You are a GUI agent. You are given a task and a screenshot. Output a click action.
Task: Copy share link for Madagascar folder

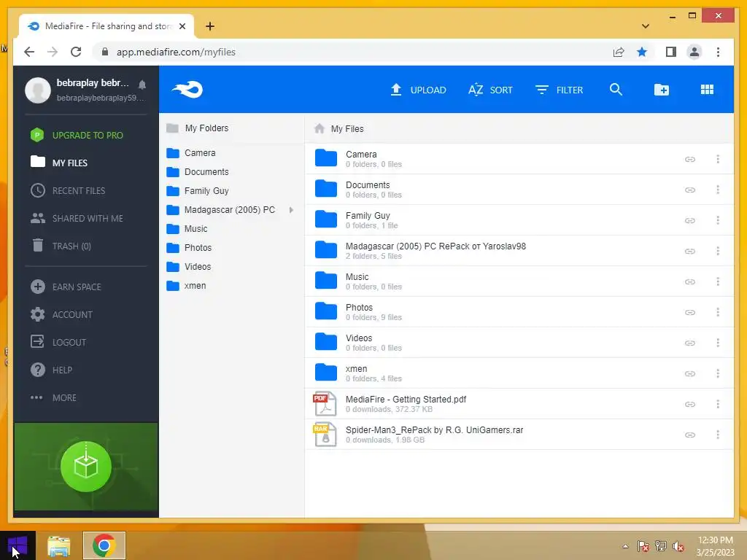coord(690,251)
